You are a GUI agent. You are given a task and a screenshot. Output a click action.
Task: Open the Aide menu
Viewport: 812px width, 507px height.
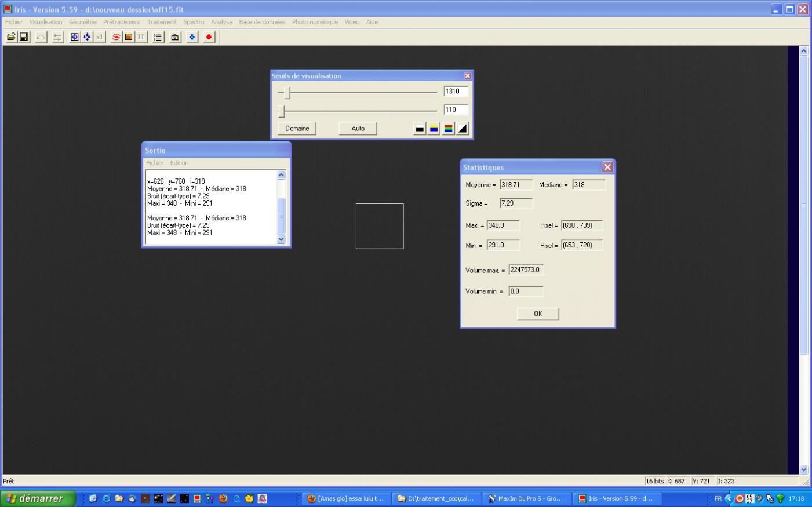tap(372, 22)
